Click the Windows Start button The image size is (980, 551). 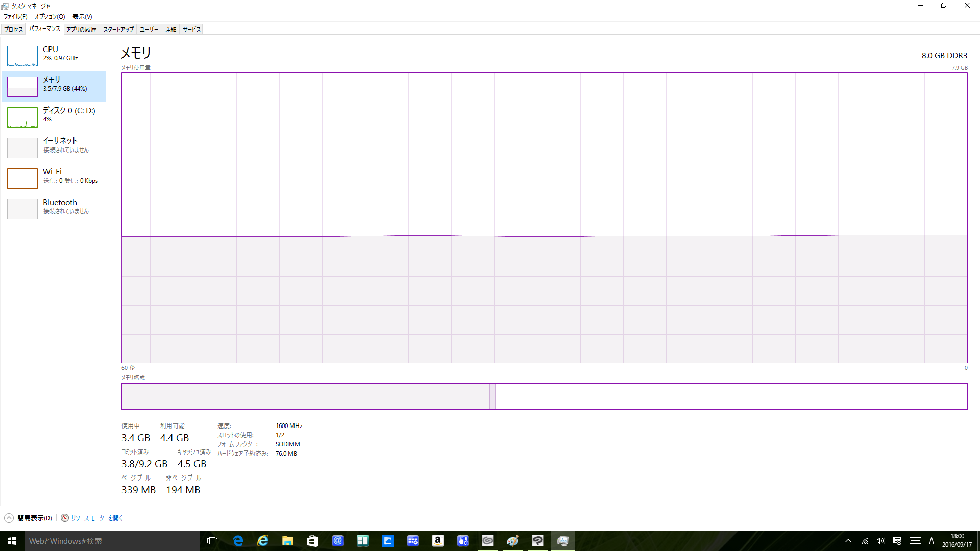coord(12,541)
